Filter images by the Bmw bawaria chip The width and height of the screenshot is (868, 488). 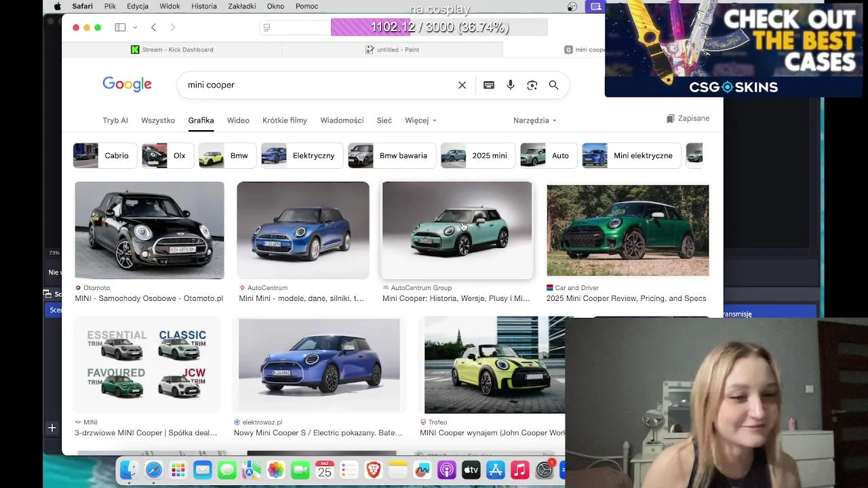(391, 155)
